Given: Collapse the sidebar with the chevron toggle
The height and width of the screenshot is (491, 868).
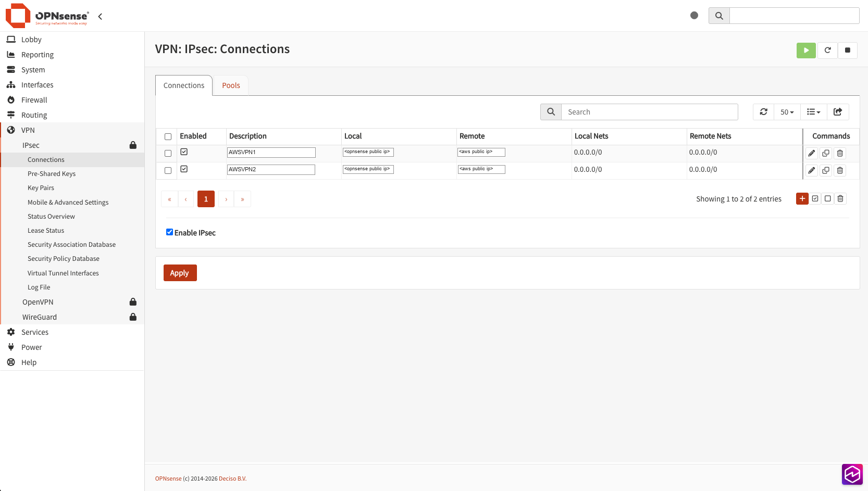Looking at the screenshot, I should 100,16.
